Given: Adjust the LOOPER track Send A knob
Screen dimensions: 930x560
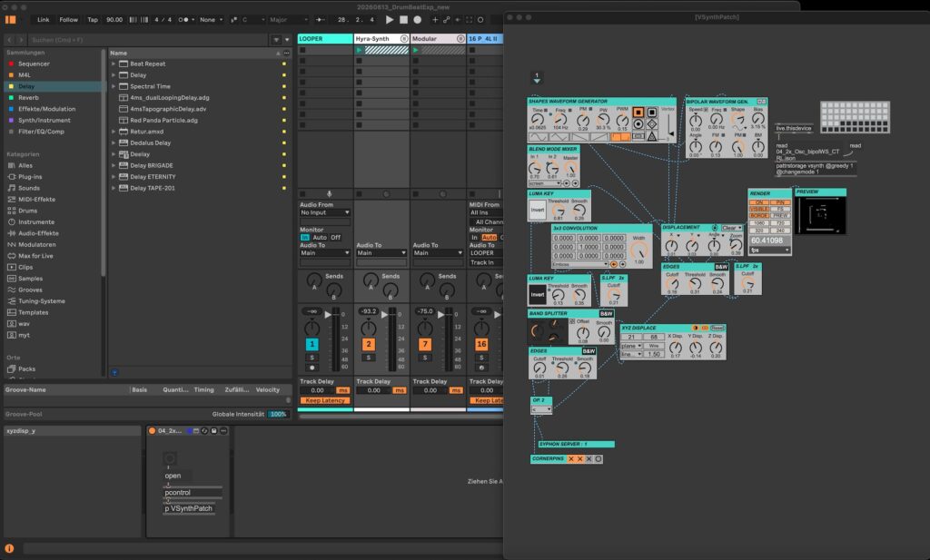Looking at the screenshot, I should tap(313, 280).
